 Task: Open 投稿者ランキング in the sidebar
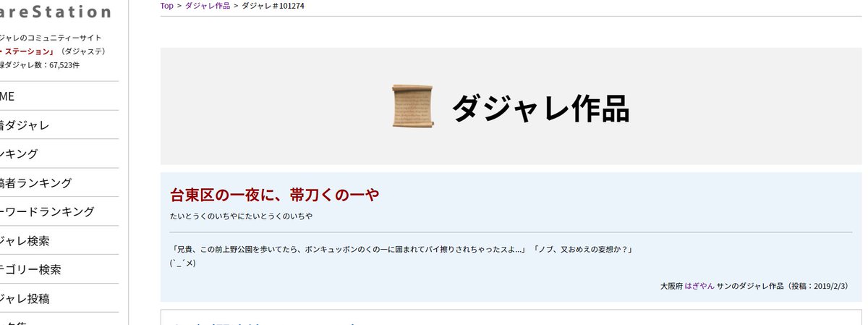click(x=59, y=183)
